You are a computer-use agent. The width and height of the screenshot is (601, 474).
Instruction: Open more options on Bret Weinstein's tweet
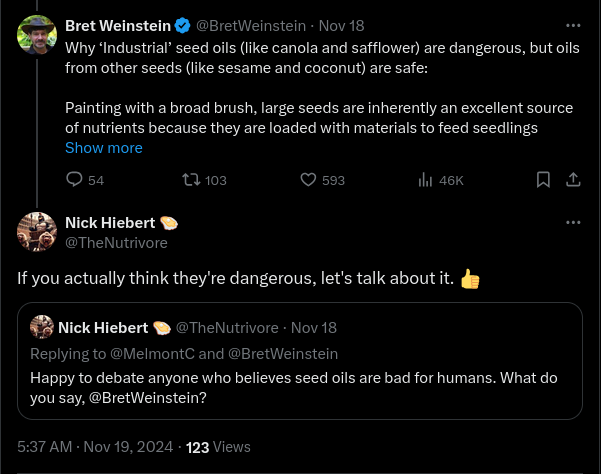click(573, 26)
